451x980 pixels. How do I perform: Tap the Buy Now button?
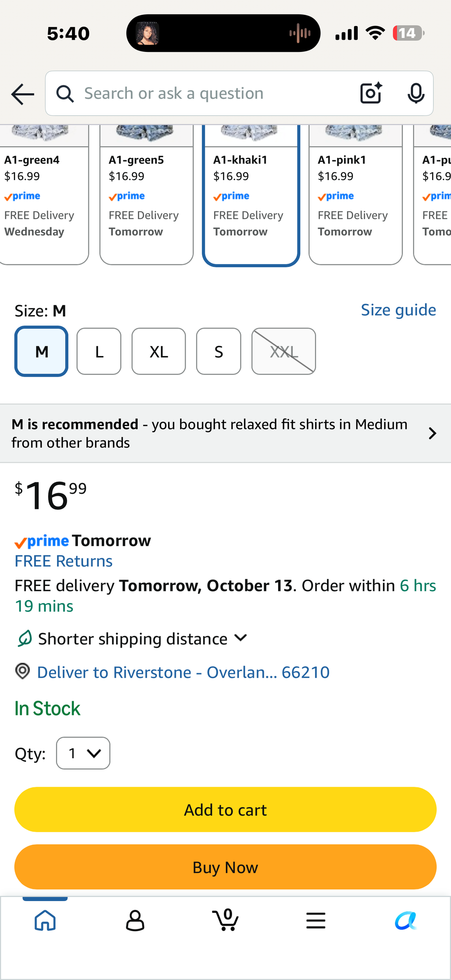pos(225,867)
